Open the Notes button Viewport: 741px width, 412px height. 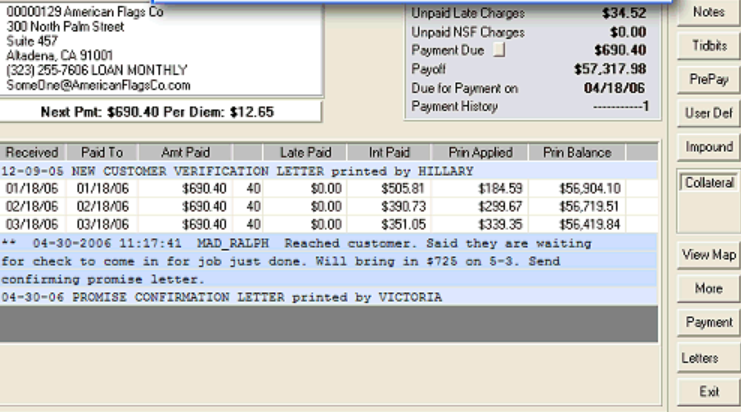click(708, 12)
